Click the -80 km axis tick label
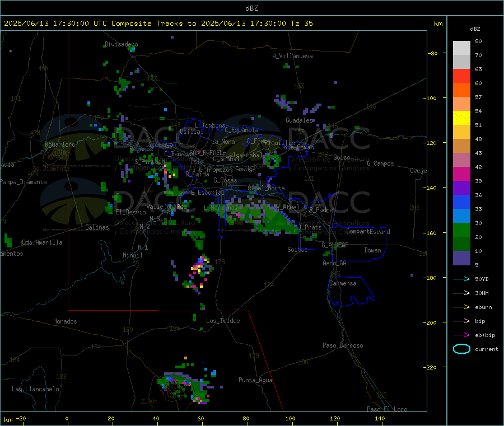This screenshot has width=504, height=426. (432, 53)
